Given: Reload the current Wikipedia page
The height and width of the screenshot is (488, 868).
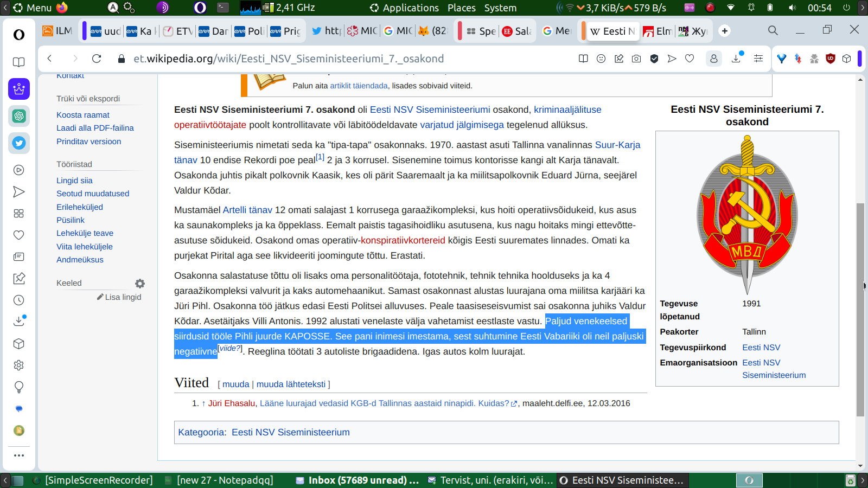Looking at the screenshot, I should click(x=97, y=59).
